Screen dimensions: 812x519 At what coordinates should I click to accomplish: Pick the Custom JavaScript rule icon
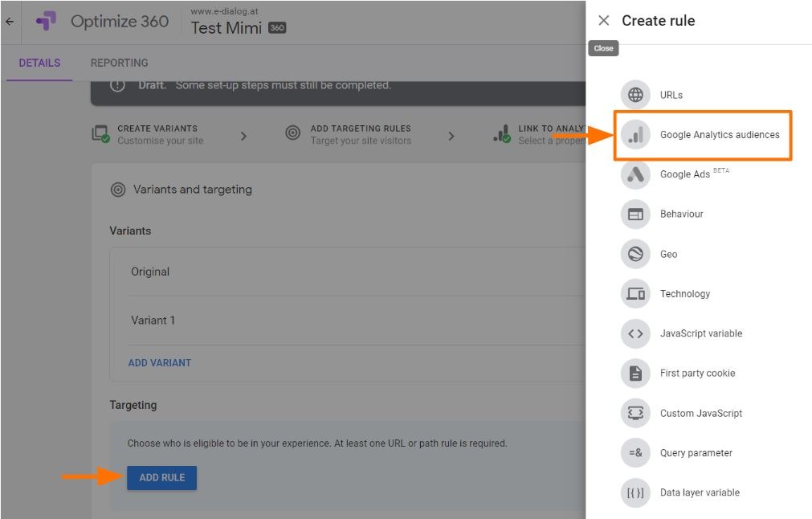click(635, 413)
